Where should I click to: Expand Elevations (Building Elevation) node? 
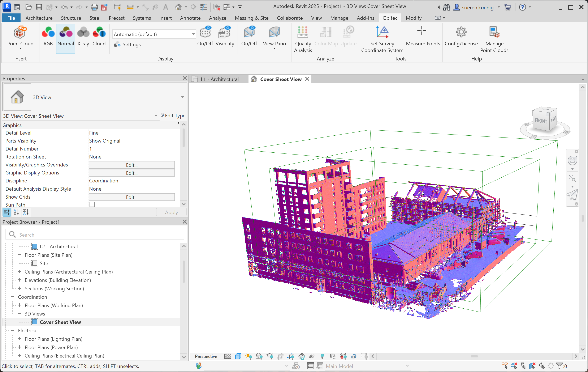[x=19, y=280]
